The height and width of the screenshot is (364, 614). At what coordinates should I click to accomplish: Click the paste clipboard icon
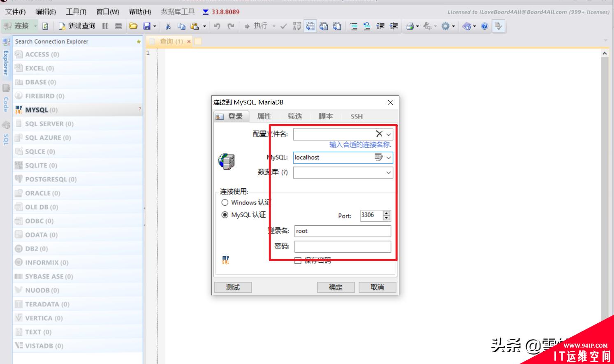[x=195, y=26]
